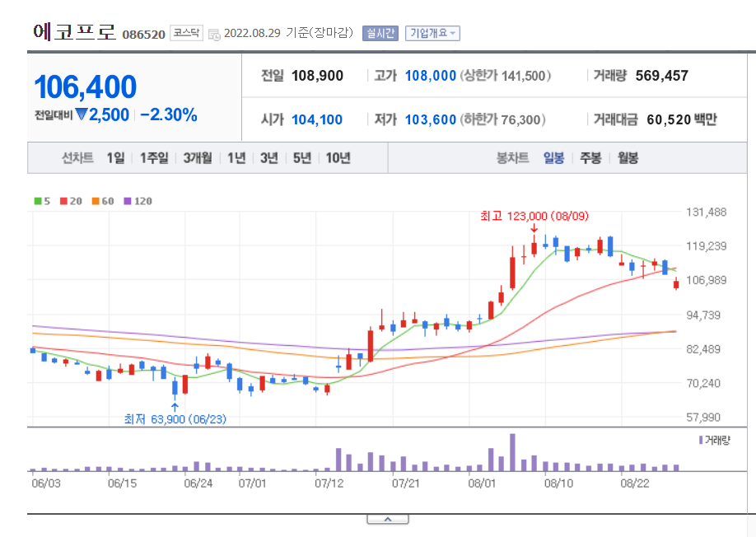Click the 코스닥 market badge
This screenshot has width=756, height=537.
coord(186,33)
